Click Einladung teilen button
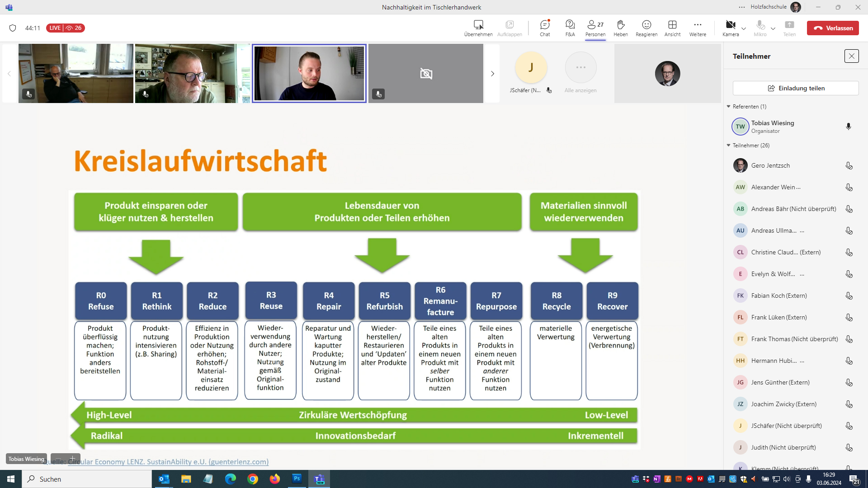The width and height of the screenshot is (868, 488). pos(796,88)
